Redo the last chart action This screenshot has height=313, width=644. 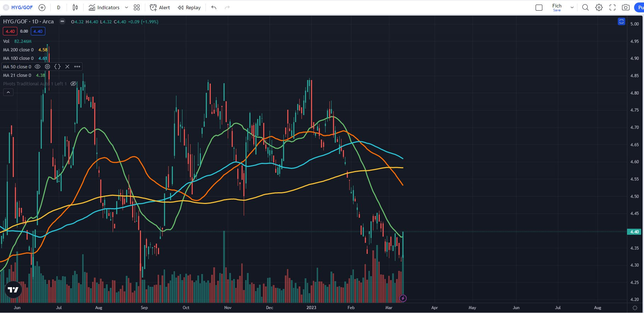pos(227,7)
